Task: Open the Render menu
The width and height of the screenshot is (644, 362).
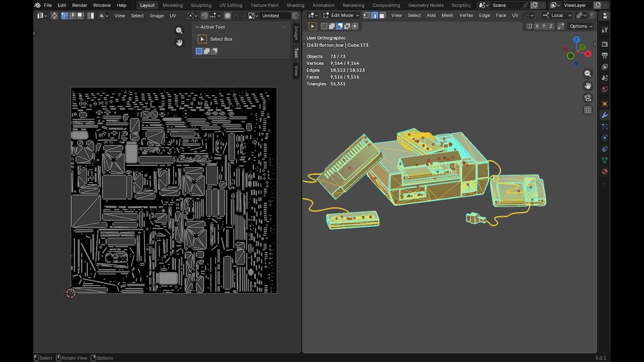Action: coord(79,5)
